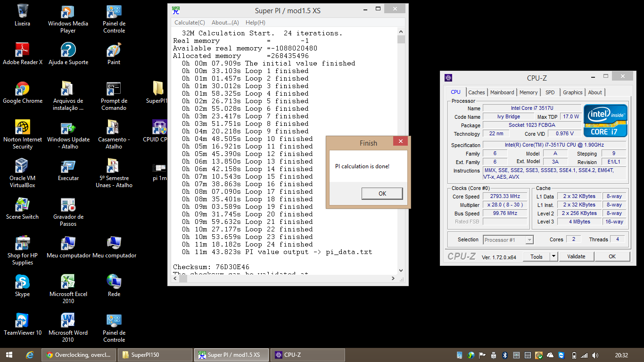Click Super PI horizontal scrollbar left arrow
644x362 pixels.
pyautogui.click(x=175, y=278)
